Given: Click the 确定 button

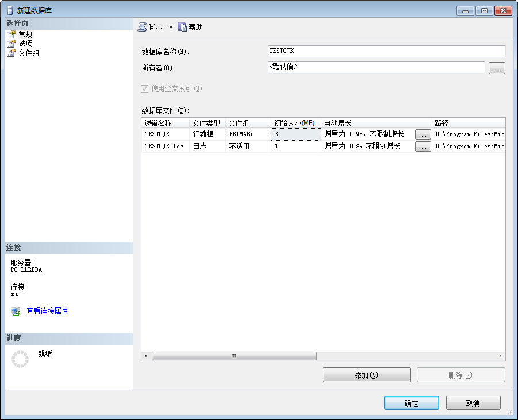Looking at the screenshot, I should click(412, 403).
